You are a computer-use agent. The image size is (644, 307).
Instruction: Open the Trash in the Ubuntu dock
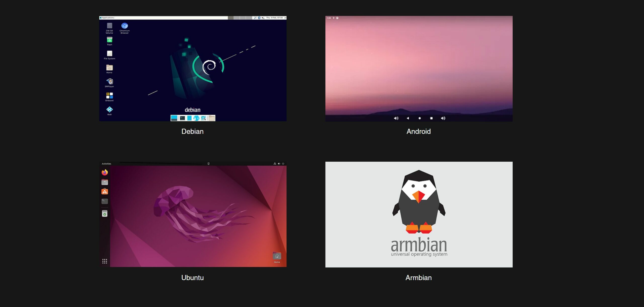[x=105, y=213]
